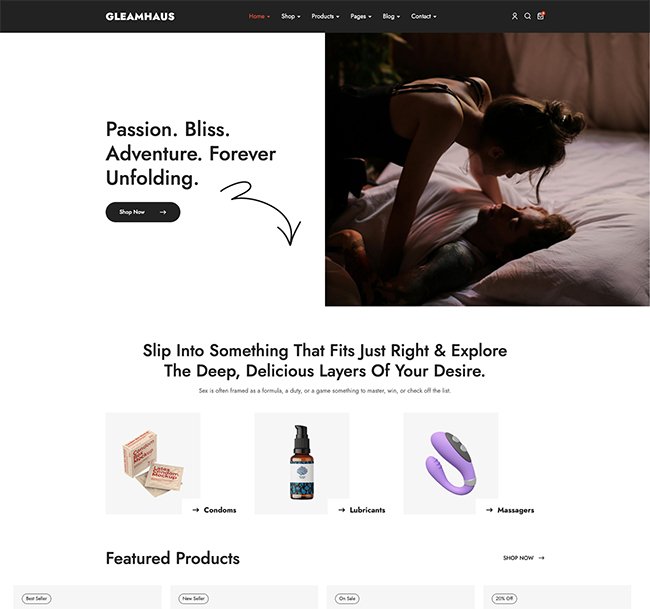Click the arrow beside Condoms label
Image resolution: width=650 pixels, height=609 pixels.
tap(196, 510)
